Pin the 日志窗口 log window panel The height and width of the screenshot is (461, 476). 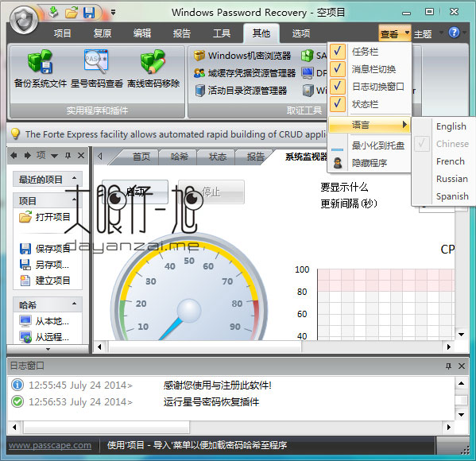pos(448,366)
